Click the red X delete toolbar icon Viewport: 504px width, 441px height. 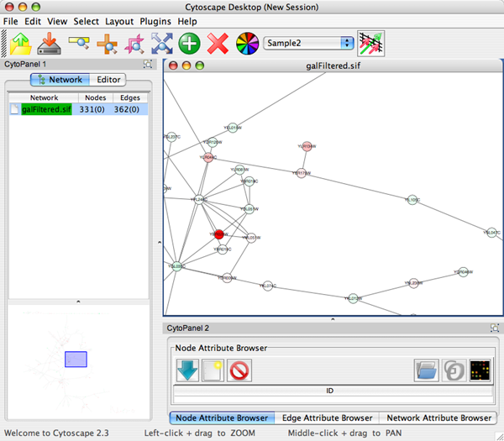pyautogui.click(x=218, y=43)
